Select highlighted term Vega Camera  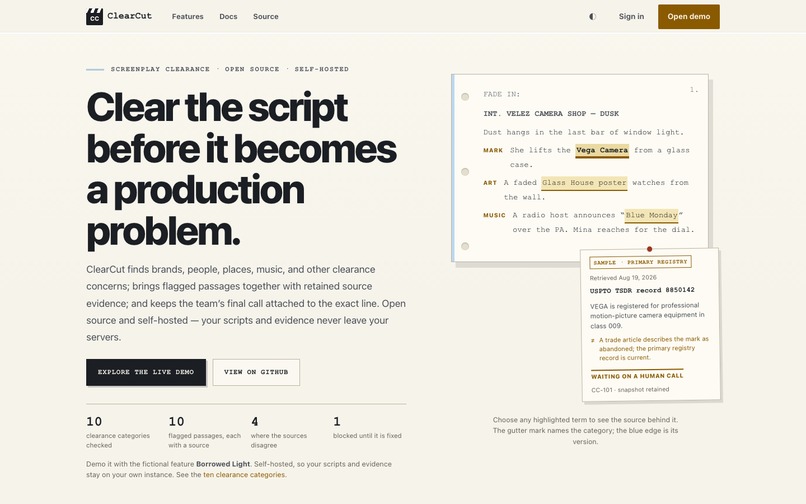602,150
